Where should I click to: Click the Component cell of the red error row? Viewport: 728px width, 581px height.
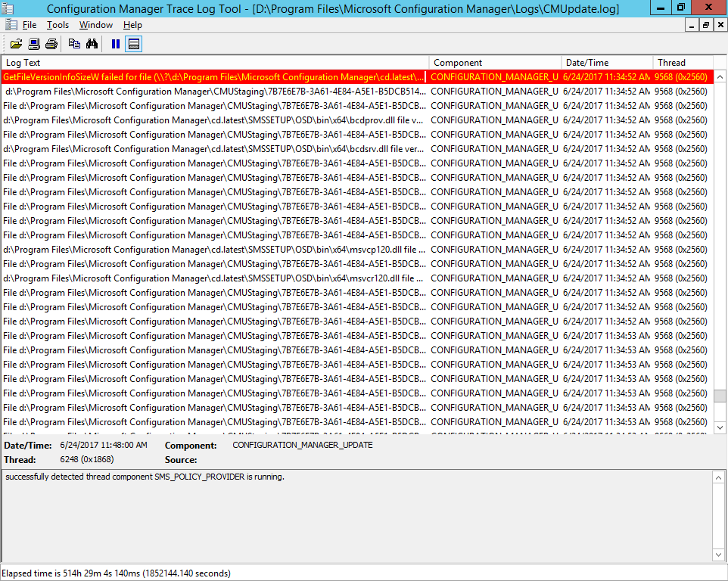(494, 77)
